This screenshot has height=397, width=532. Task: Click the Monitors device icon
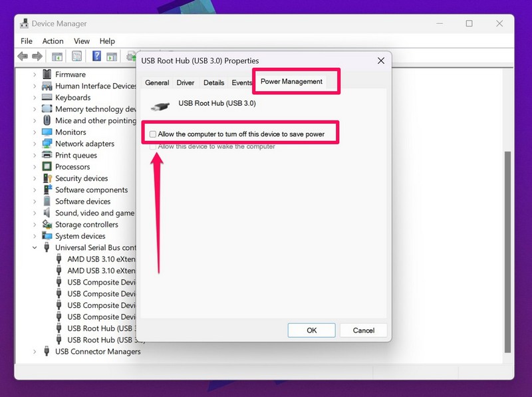click(x=47, y=132)
